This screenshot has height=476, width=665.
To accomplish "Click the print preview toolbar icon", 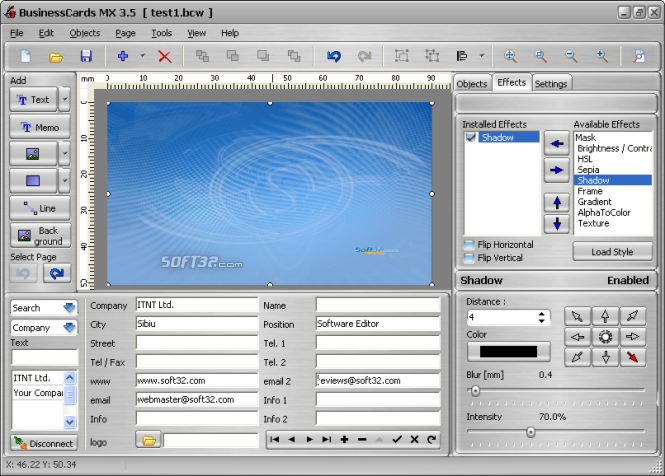I will (639, 56).
